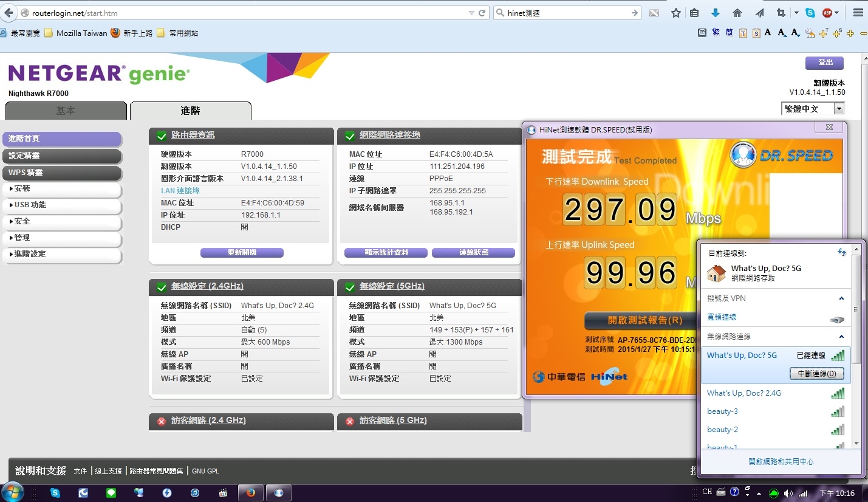Click the refresh networks icon in Wi-Fi popup
The image size is (868, 502).
click(842, 252)
